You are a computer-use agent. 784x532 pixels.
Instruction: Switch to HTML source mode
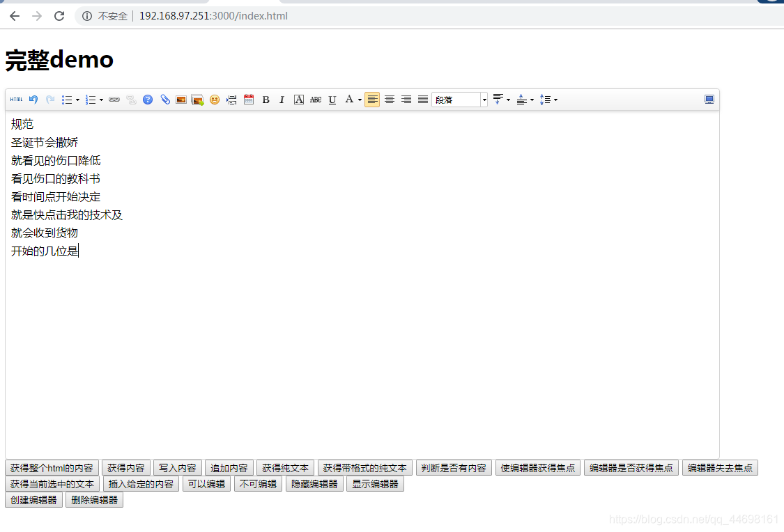click(x=16, y=100)
